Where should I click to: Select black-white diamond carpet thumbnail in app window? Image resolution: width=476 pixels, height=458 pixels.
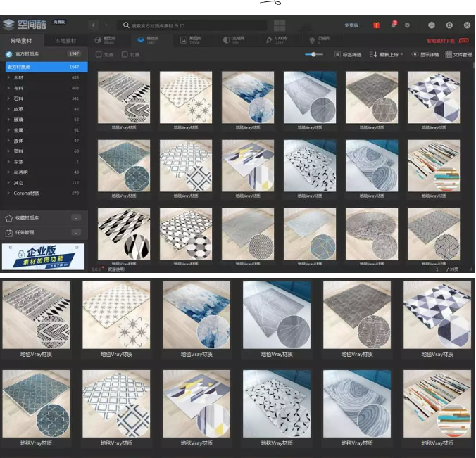click(124, 234)
